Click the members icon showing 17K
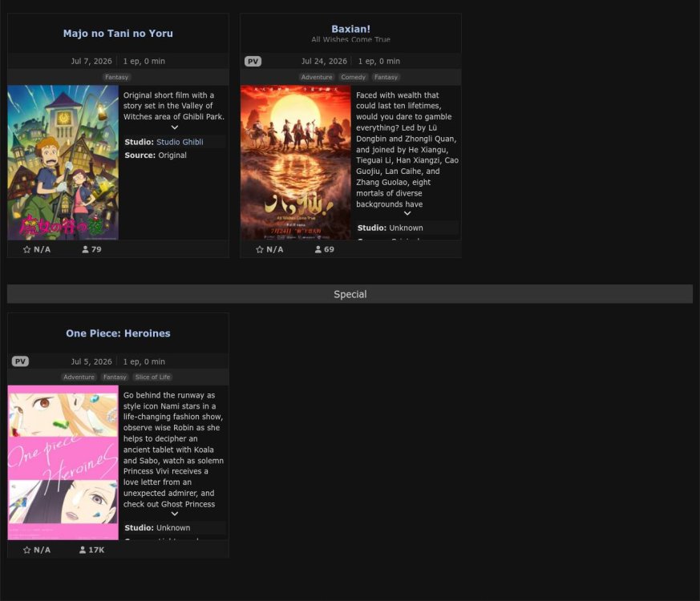 (82, 550)
